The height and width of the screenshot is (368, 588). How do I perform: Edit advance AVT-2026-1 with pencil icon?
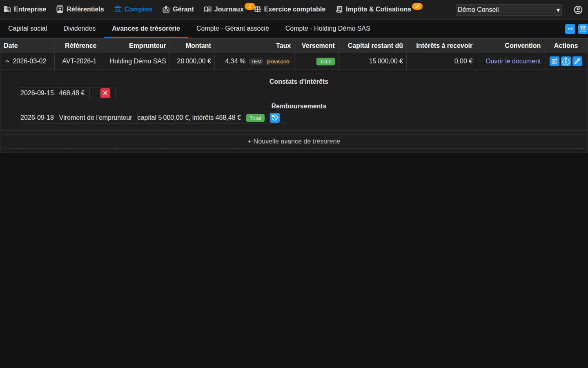click(x=577, y=61)
